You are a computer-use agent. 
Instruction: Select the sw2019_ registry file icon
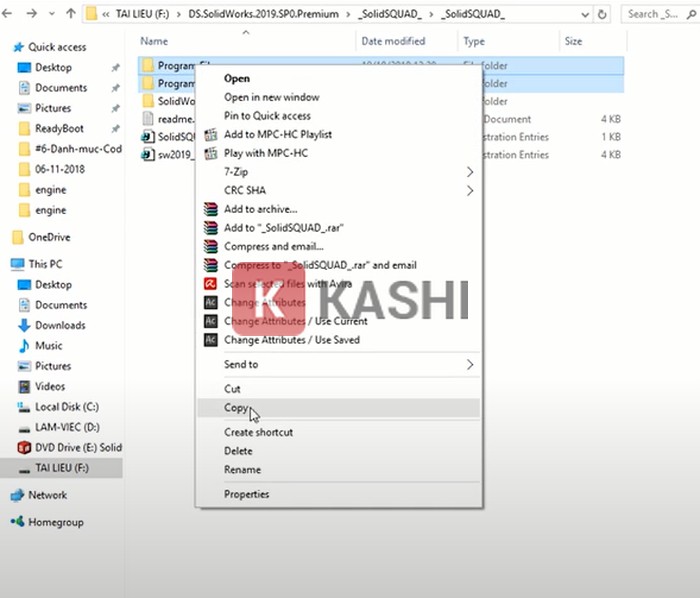pos(148,155)
